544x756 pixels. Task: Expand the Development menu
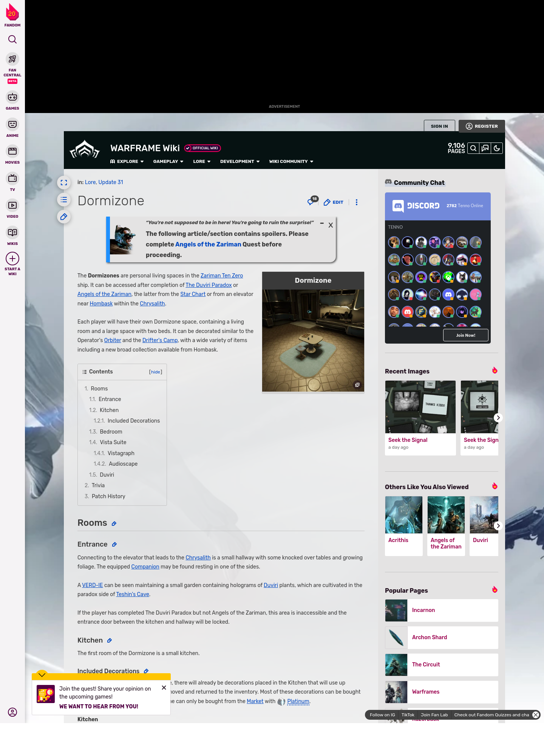click(240, 161)
